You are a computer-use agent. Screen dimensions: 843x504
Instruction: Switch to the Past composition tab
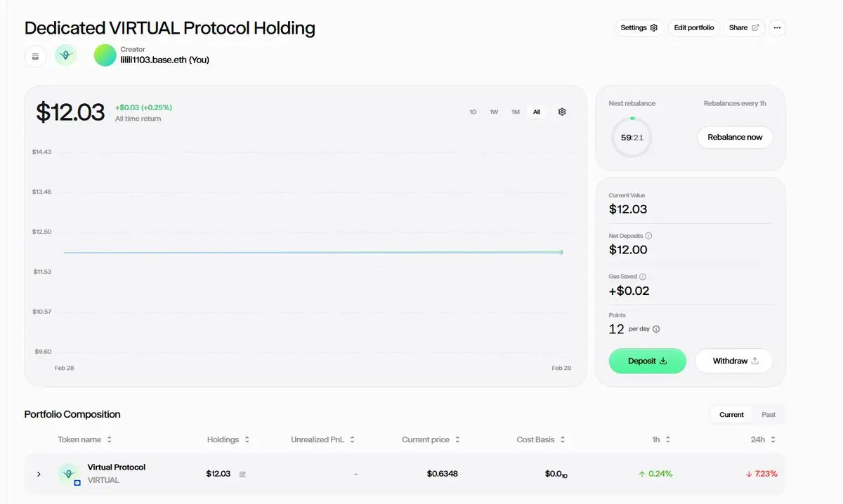tap(769, 414)
